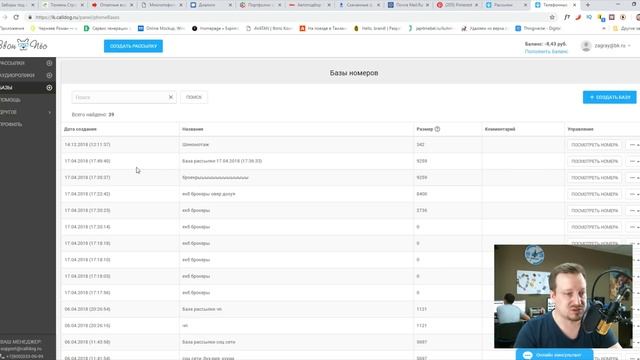Open the zagray@bk.ru account dropdown
The width and height of the screenshot is (640, 360).
pos(612,46)
